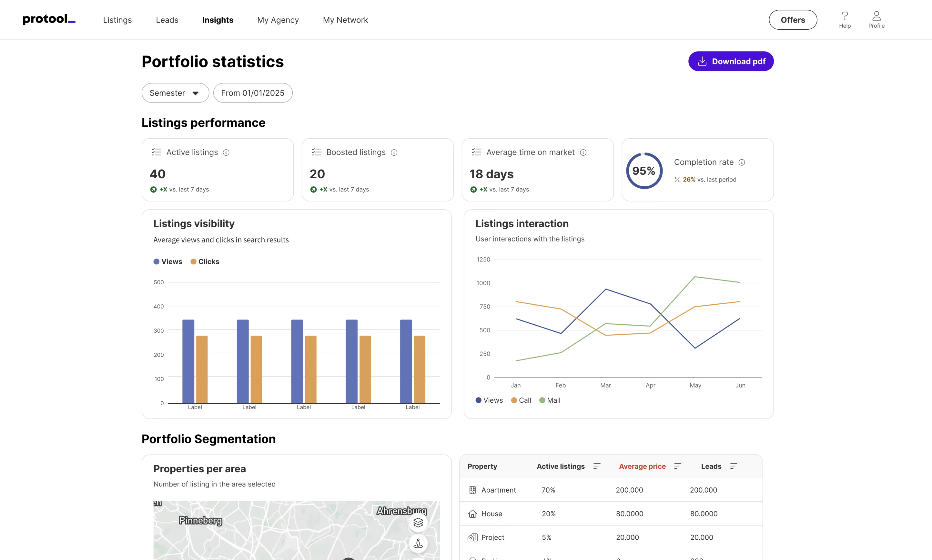Open the Profile user icon

point(876,16)
